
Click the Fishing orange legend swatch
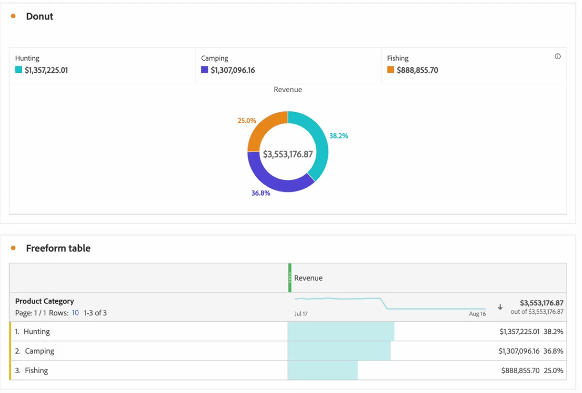point(390,69)
